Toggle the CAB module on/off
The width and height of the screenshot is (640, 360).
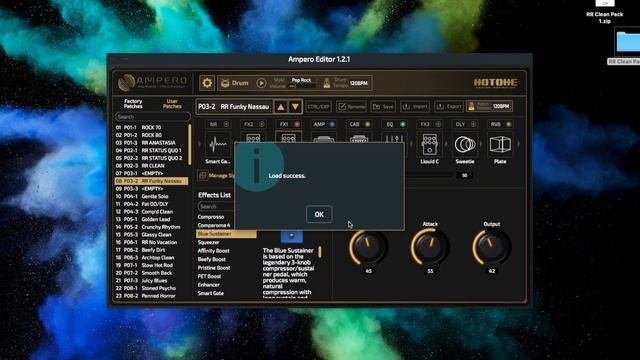point(367,124)
